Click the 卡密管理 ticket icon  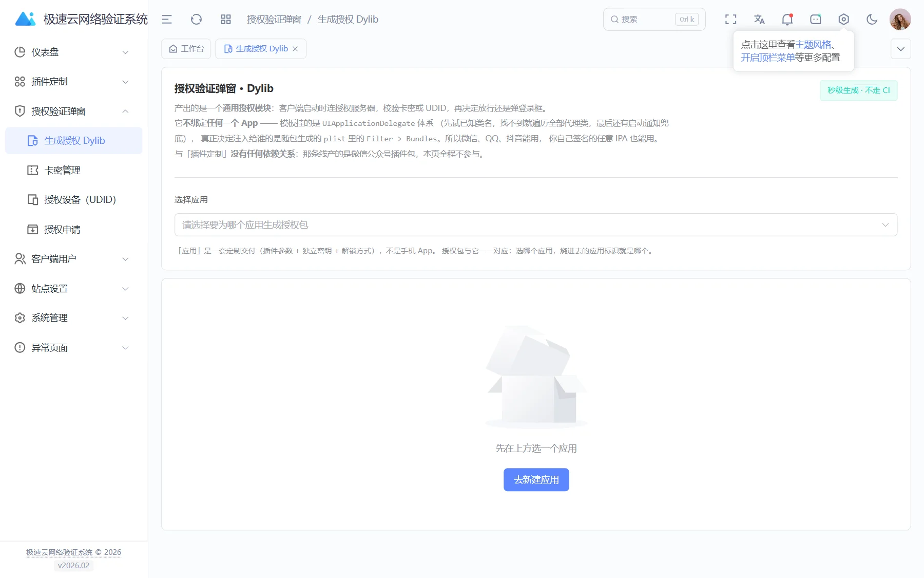(x=33, y=170)
